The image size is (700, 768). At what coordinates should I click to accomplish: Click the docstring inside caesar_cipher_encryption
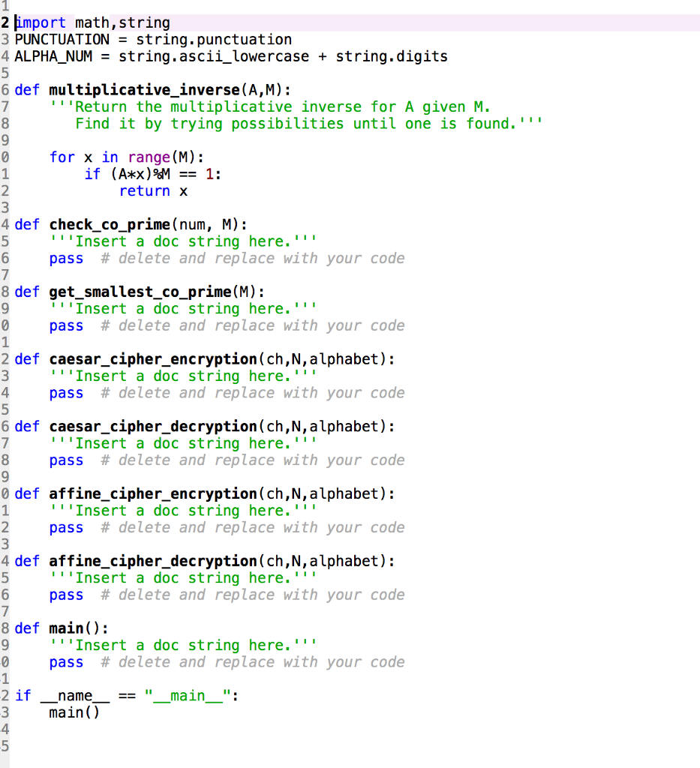183,376
